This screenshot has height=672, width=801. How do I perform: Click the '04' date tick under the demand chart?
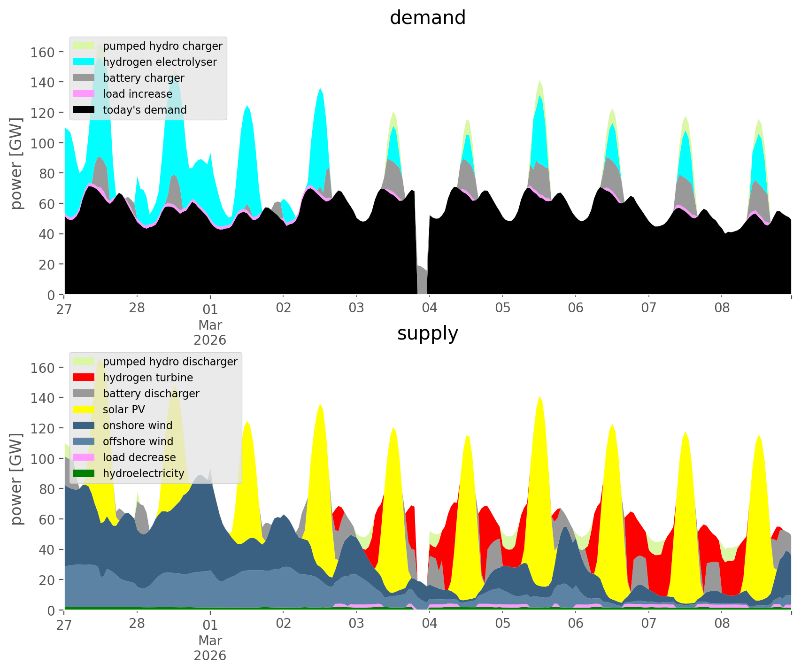pos(429,309)
